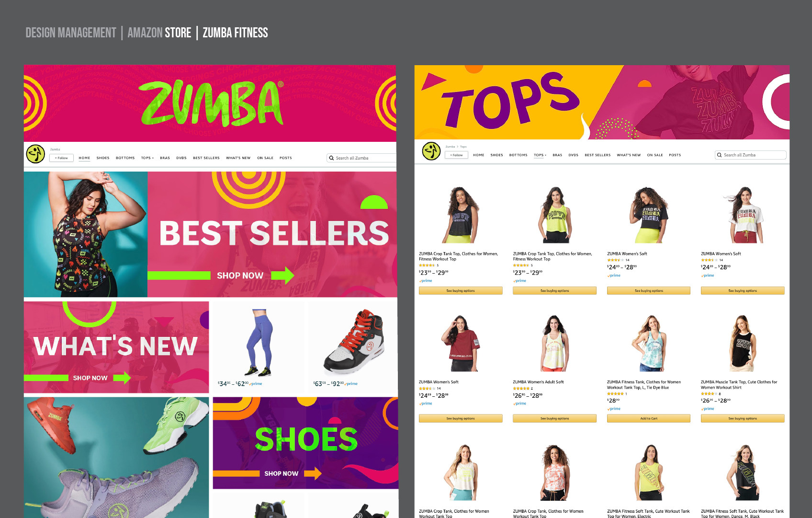Click Add to Cart for Tie Dye tank
Image resolution: width=812 pixels, height=518 pixels.
[649, 418]
